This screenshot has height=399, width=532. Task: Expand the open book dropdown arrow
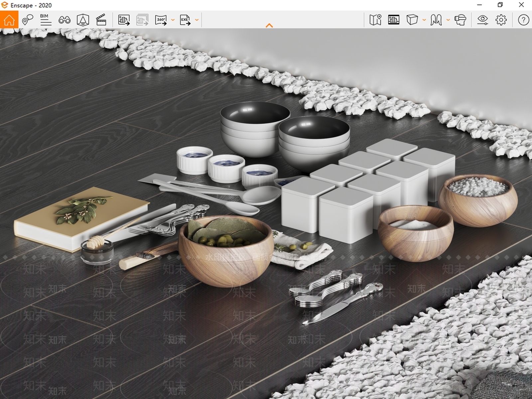click(x=448, y=20)
